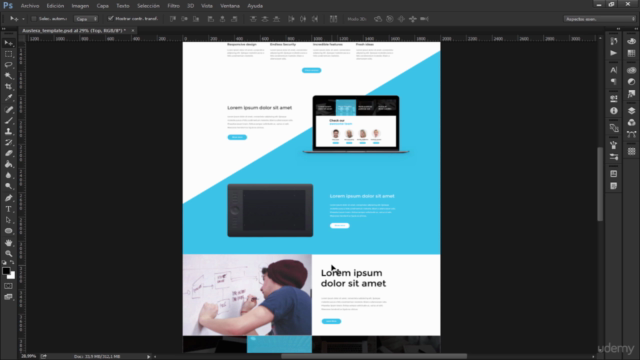Screen dimensions: 640x360
Task: Select the Zoom tool
Action: (x=8, y=253)
